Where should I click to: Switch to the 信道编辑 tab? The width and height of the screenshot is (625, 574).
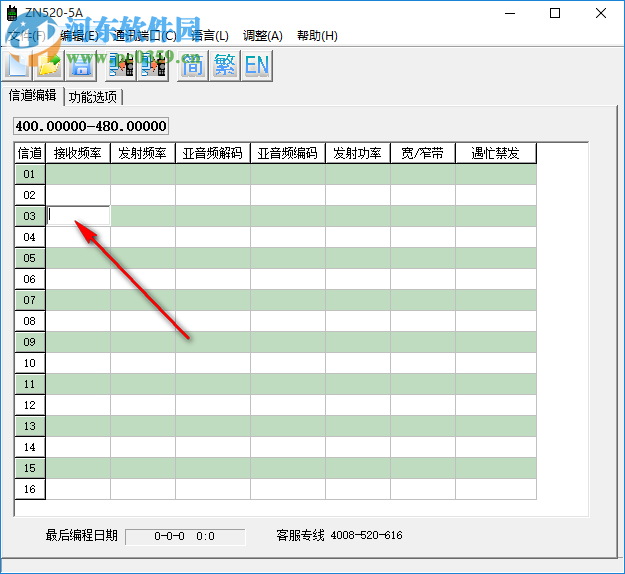point(32,96)
